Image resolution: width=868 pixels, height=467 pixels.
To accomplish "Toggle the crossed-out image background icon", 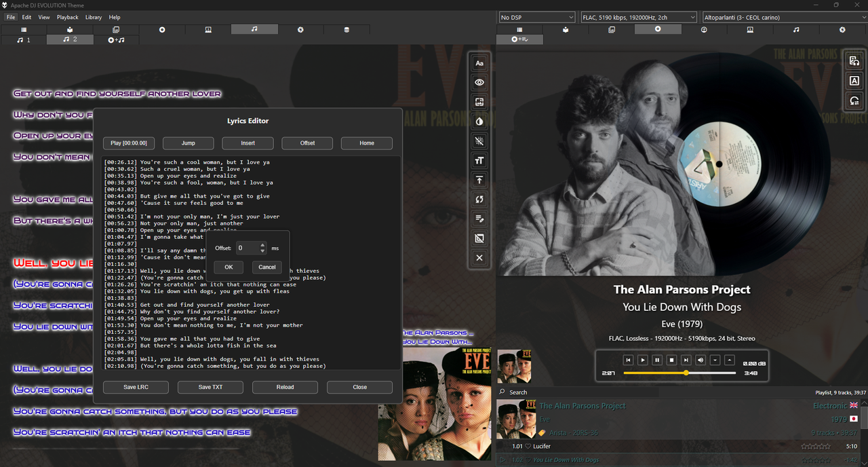I will point(479,239).
